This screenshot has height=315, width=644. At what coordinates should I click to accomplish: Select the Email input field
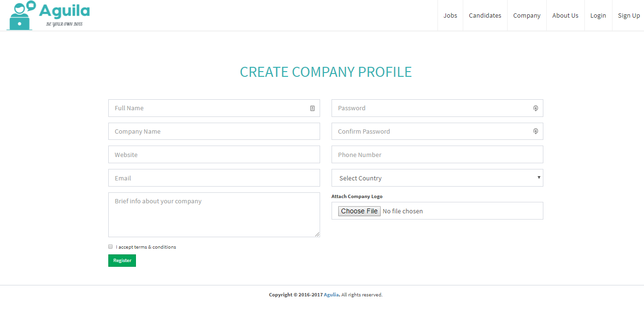point(214,178)
